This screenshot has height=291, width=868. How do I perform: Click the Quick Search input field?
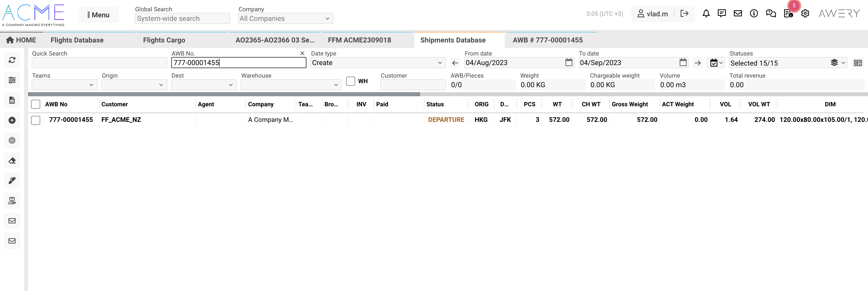(99, 63)
